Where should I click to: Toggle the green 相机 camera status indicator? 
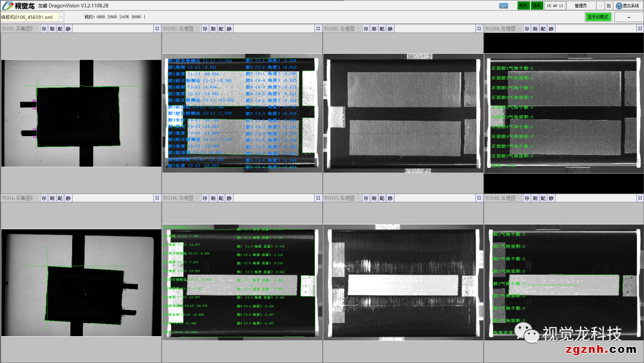[523, 5]
